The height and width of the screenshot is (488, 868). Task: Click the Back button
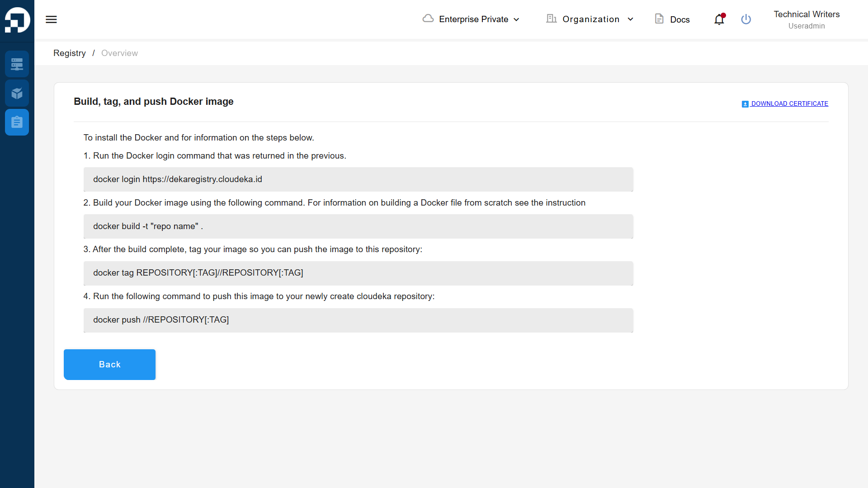point(109,365)
